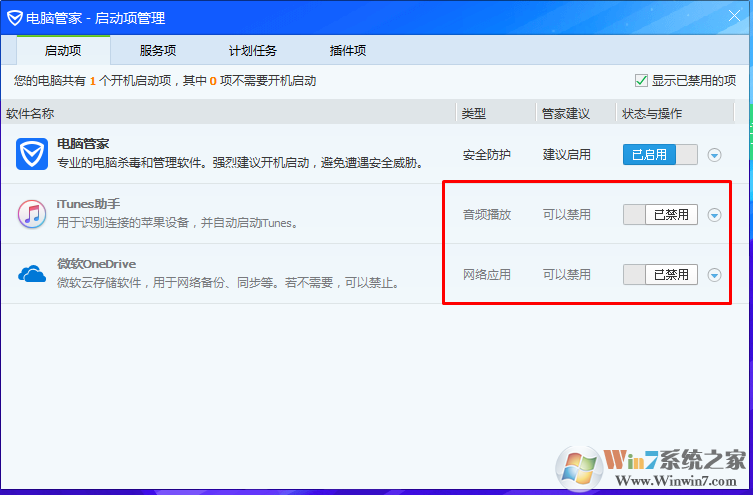Click the 电脑管家 description text about 杀毒
753x495 pixels.
240,163
